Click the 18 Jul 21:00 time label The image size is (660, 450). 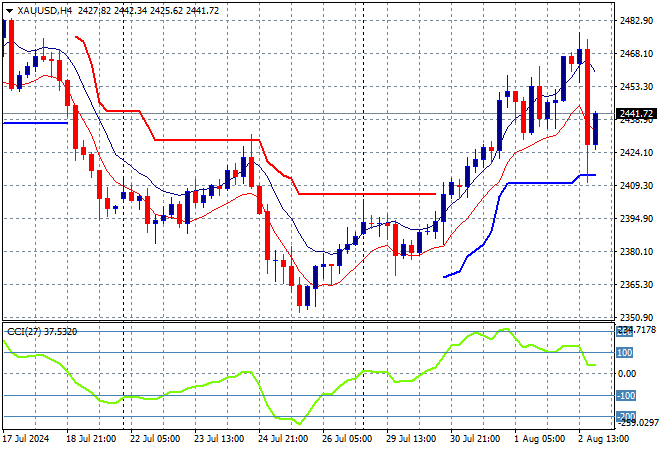tap(91, 439)
